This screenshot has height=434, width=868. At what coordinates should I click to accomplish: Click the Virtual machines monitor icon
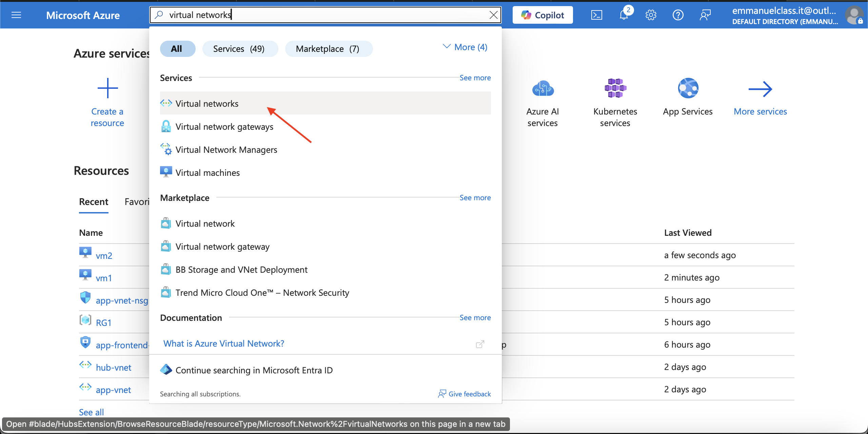166,172
